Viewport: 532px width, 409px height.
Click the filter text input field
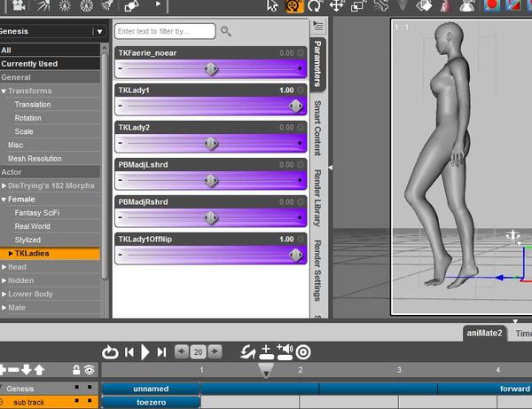coord(165,31)
